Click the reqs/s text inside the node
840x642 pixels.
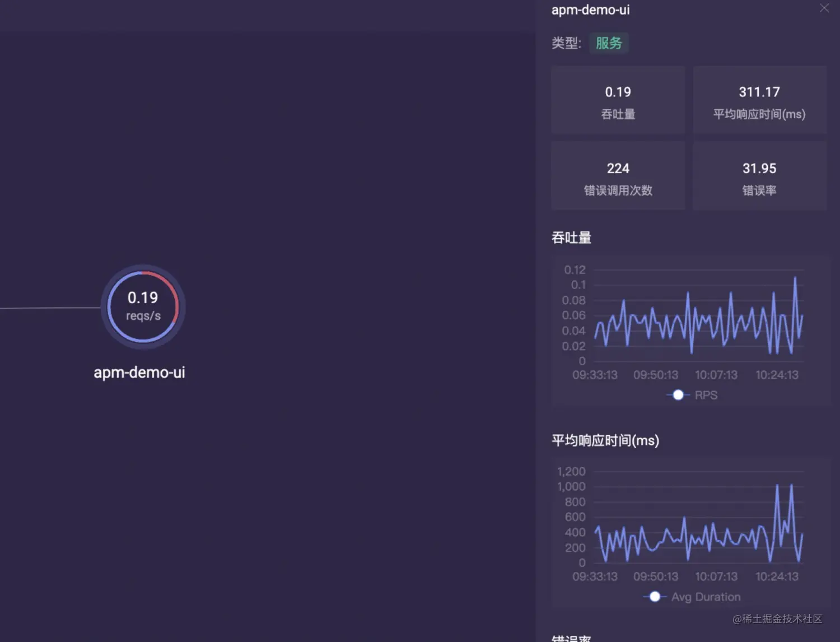pyautogui.click(x=143, y=316)
